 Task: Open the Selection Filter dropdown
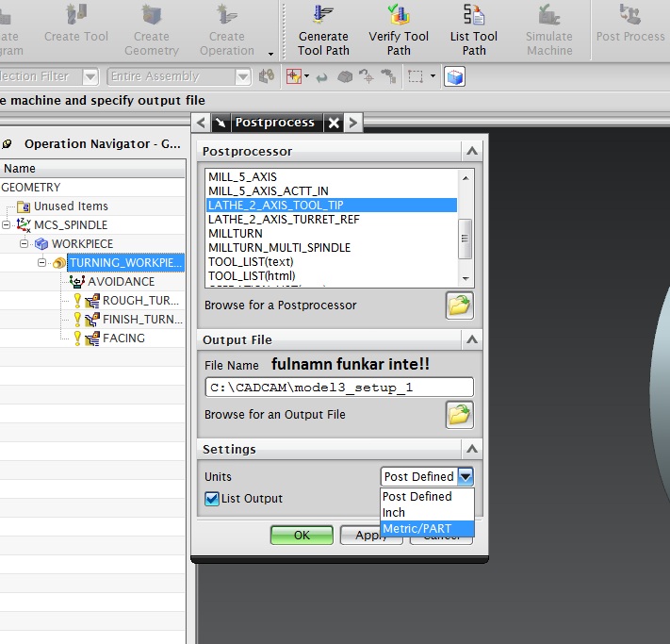(90, 77)
